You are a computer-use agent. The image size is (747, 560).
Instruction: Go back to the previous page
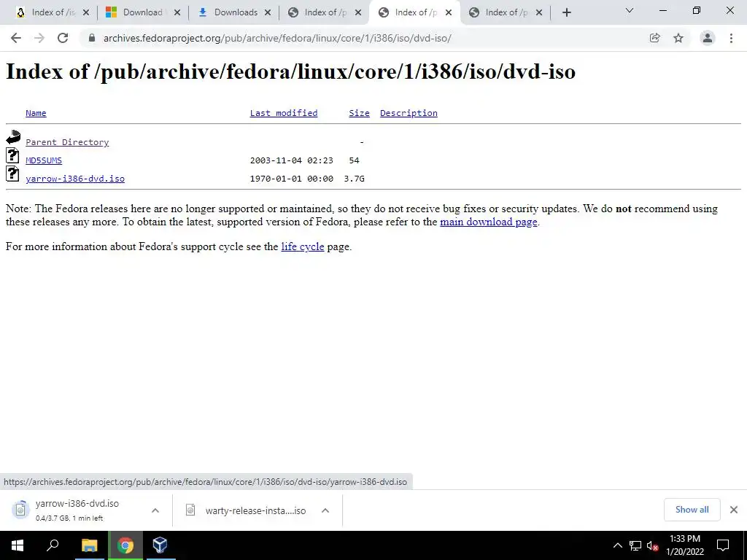(16, 38)
